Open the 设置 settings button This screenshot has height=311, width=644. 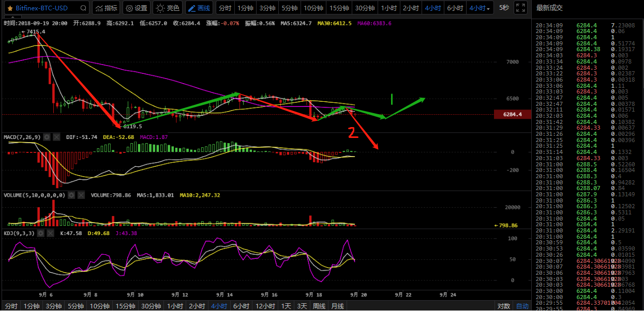(x=137, y=8)
